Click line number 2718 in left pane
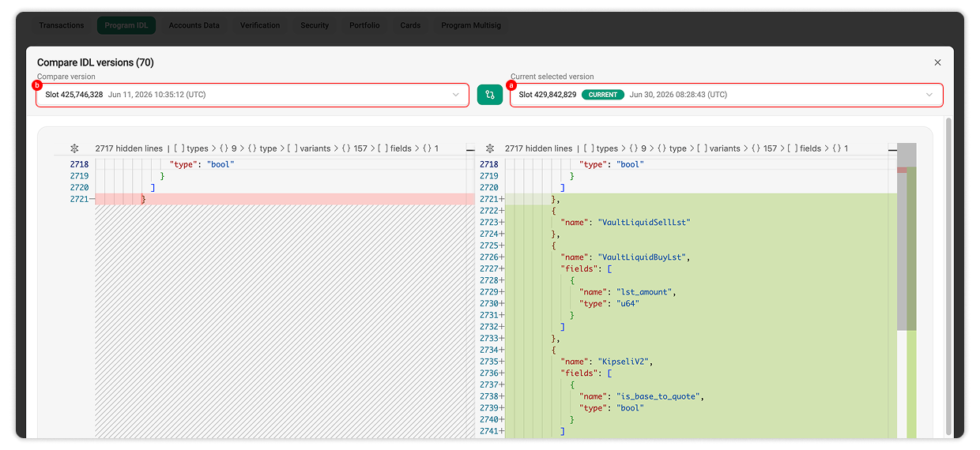980x450 pixels. (79, 164)
